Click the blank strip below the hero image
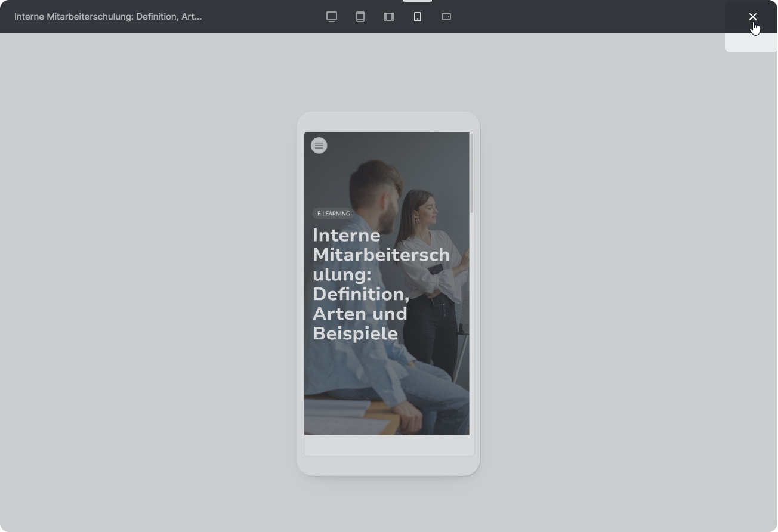Screen dimensions: 778x532 point(388,446)
